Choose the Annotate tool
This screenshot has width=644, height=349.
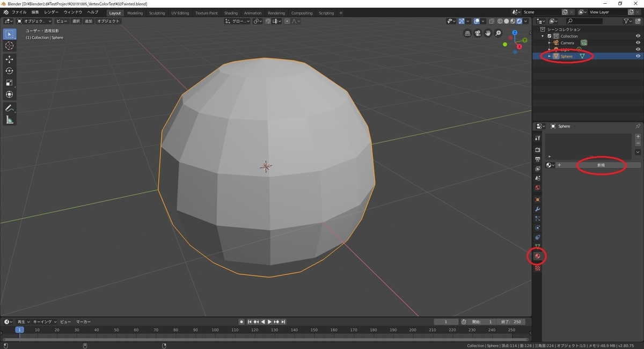click(x=9, y=108)
